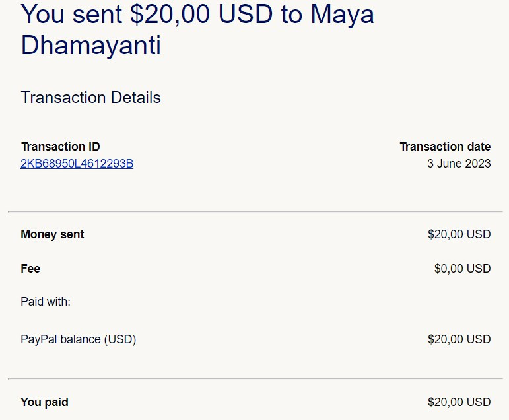Click the $20,00 amount in the heading

tap(170, 15)
